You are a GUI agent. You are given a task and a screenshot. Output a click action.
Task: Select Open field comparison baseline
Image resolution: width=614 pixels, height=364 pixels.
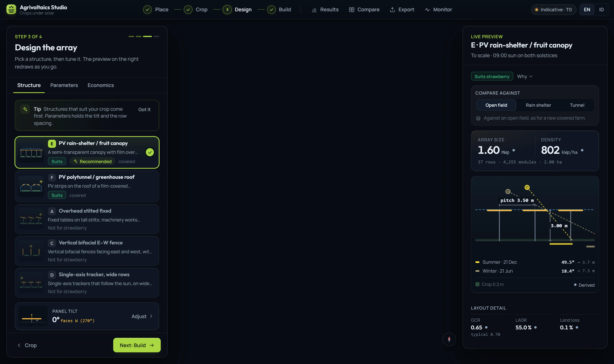(496, 105)
